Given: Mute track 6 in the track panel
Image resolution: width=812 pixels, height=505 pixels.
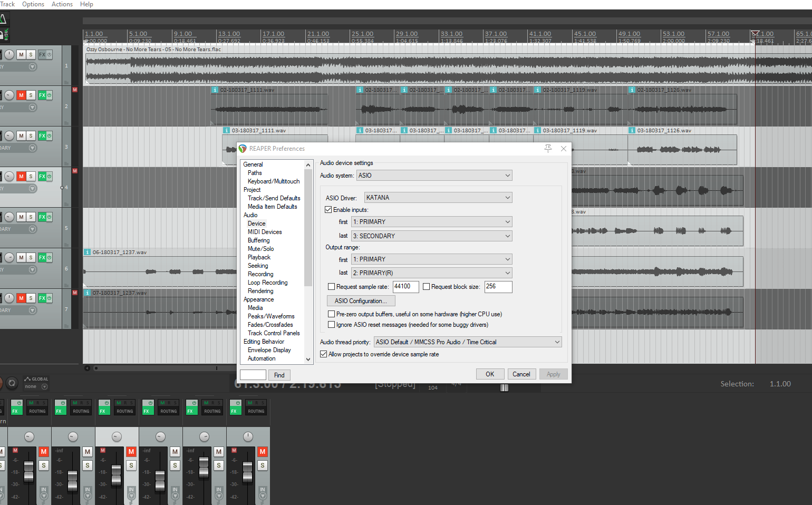Looking at the screenshot, I should point(21,258).
